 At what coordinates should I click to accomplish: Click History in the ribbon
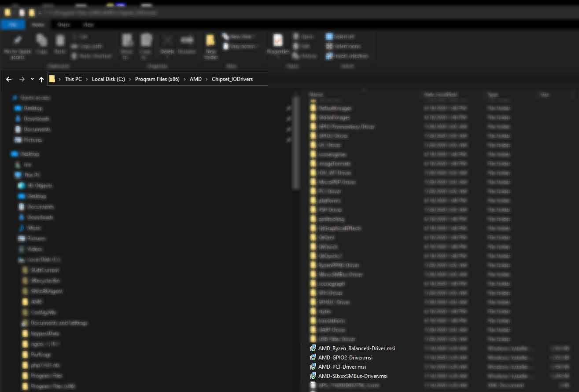305,56
